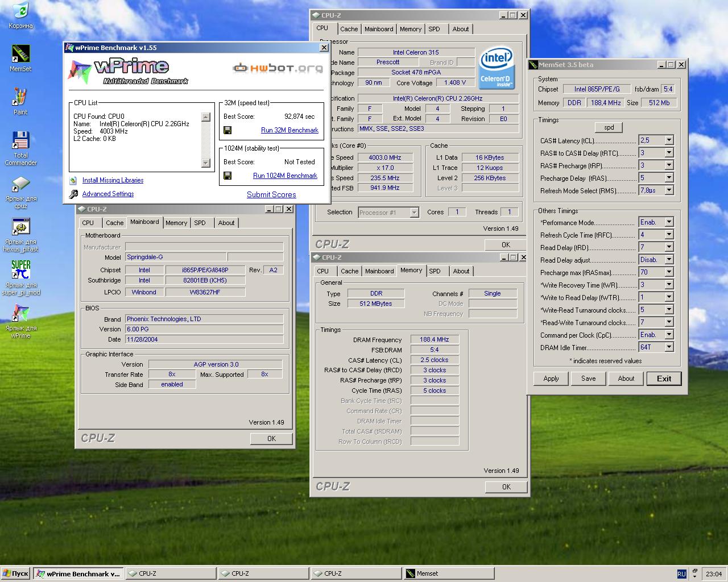Screen dimensions: 728x582
Task: Click the Advanced Settings wrench icon
Action: click(73, 194)
